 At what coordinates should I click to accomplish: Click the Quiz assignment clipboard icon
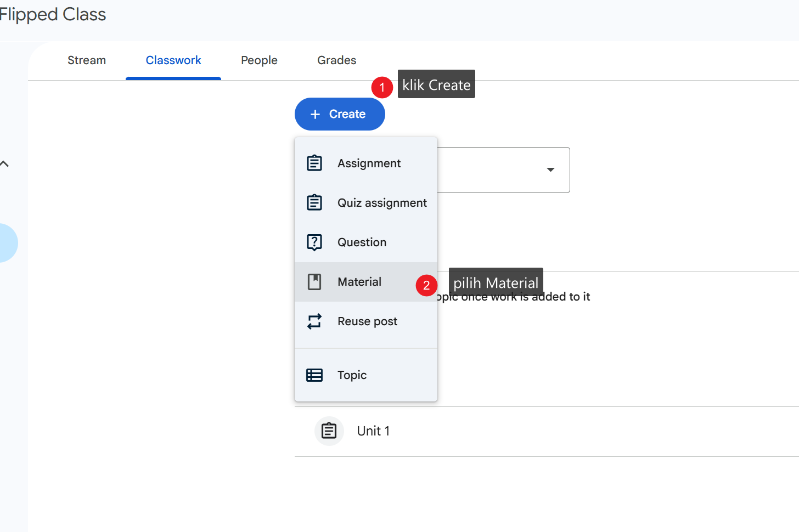tap(314, 202)
